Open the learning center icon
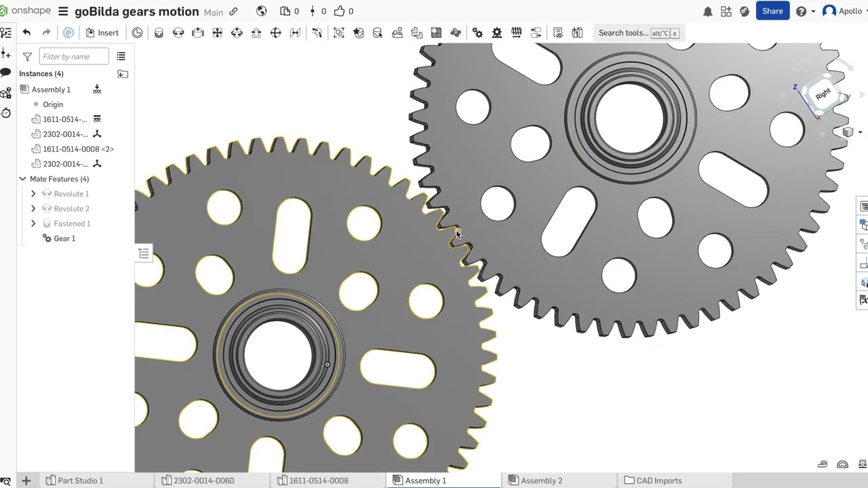Viewport: 868px width, 488px height. point(745,12)
